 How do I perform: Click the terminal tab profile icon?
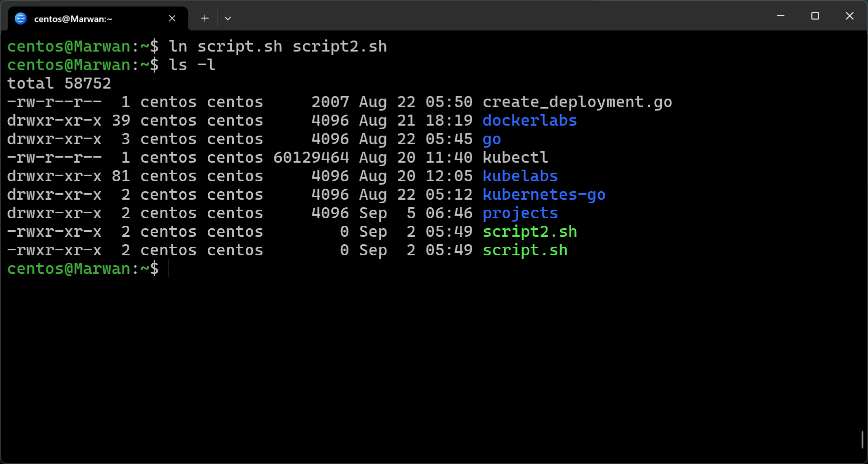(21, 19)
